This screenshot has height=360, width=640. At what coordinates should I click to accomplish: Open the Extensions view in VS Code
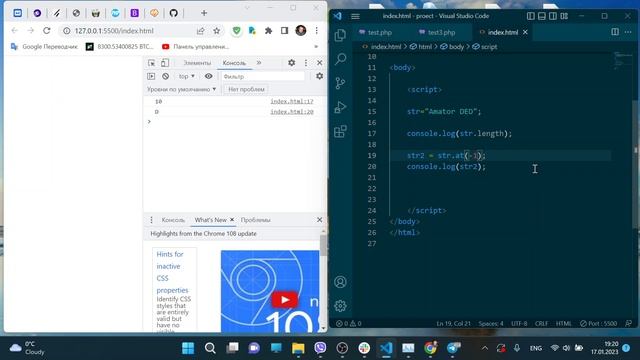tap(340, 131)
